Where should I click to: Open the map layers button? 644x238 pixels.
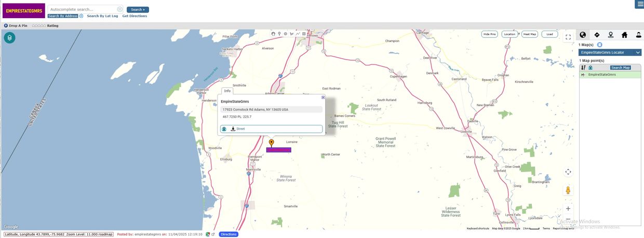9,37
